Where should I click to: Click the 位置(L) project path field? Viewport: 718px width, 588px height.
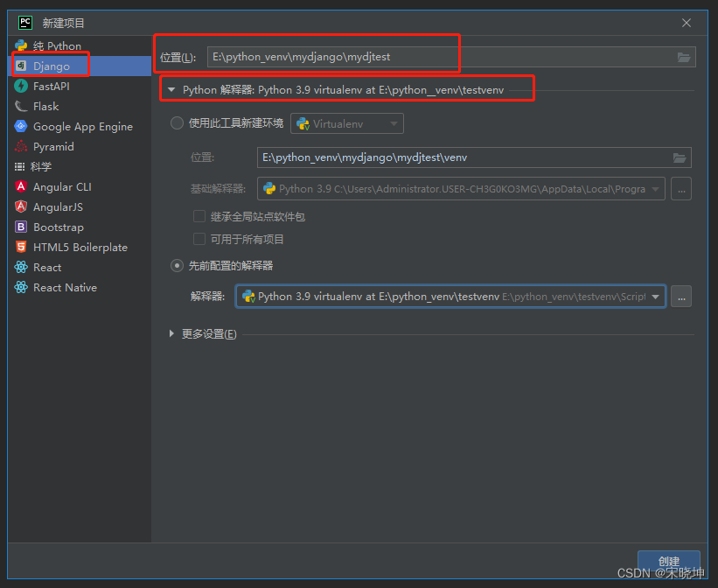(x=451, y=57)
